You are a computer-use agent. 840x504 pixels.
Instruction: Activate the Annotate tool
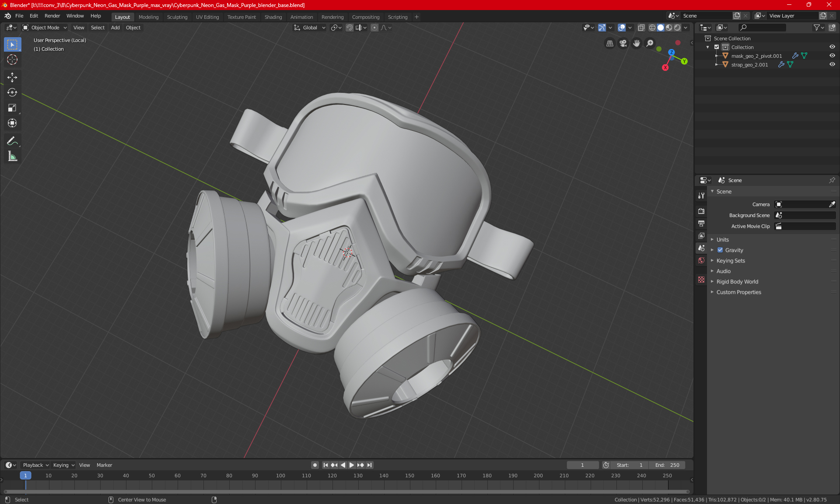tap(12, 141)
